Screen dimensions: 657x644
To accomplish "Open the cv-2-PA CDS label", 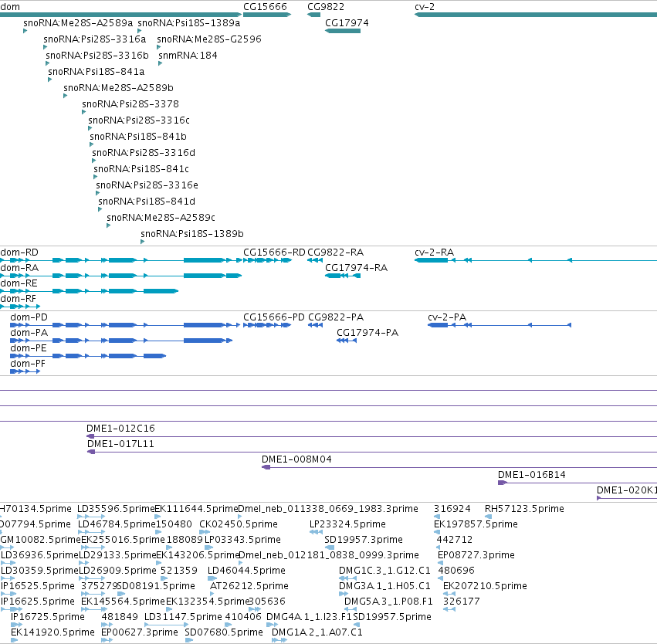I will (x=447, y=317).
